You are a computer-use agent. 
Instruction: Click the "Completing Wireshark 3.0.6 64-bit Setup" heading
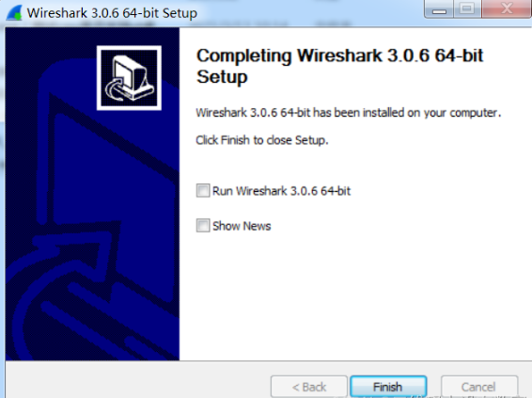(339, 66)
